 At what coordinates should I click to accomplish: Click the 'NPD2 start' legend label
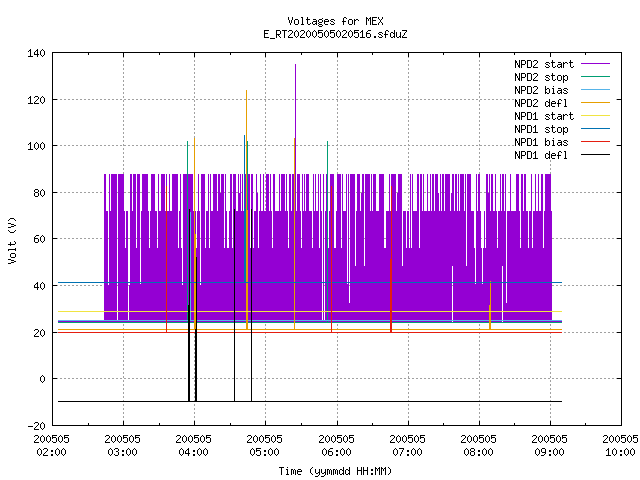coord(544,64)
